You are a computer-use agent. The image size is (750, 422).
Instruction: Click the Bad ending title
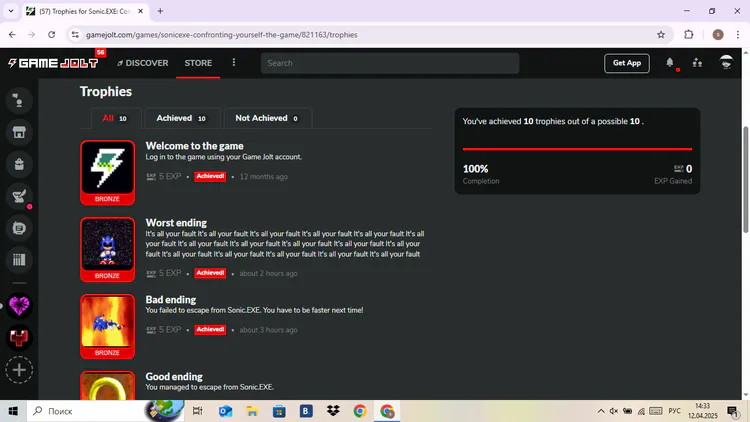[x=171, y=300]
